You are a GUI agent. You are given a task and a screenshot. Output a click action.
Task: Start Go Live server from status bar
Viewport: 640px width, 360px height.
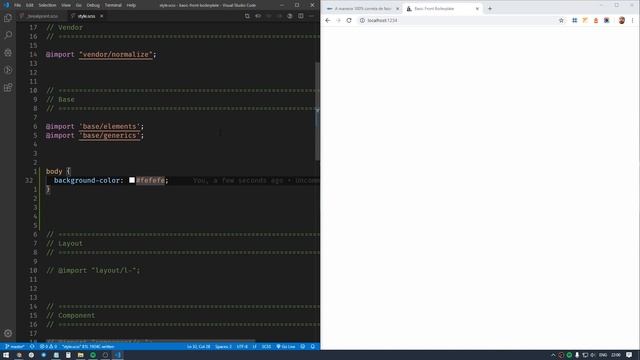click(286, 347)
